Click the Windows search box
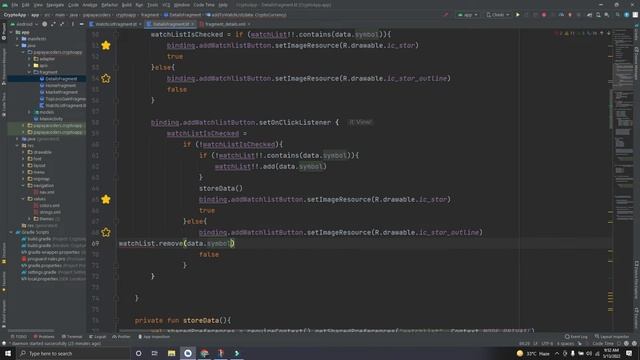 pyautogui.click(x=73, y=353)
